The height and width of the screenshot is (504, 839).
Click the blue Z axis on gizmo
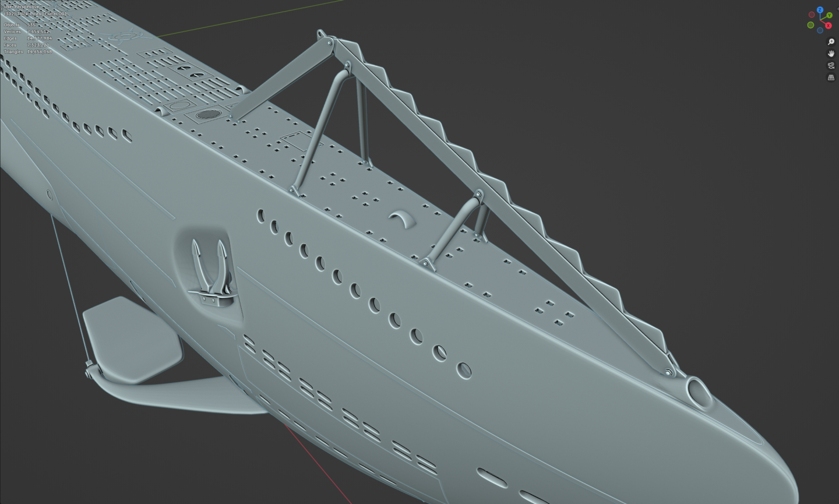point(820,10)
